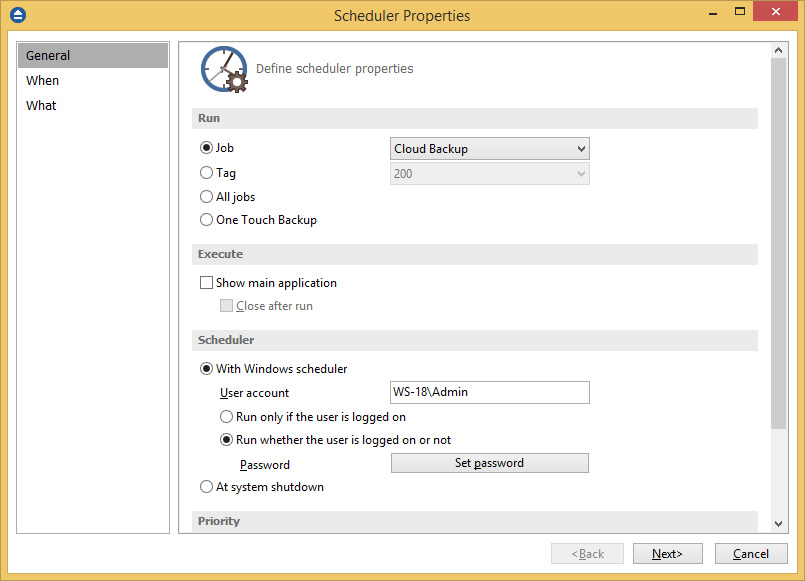
Task: Click the User account input field
Action: pyautogui.click(x=489, y=392)
